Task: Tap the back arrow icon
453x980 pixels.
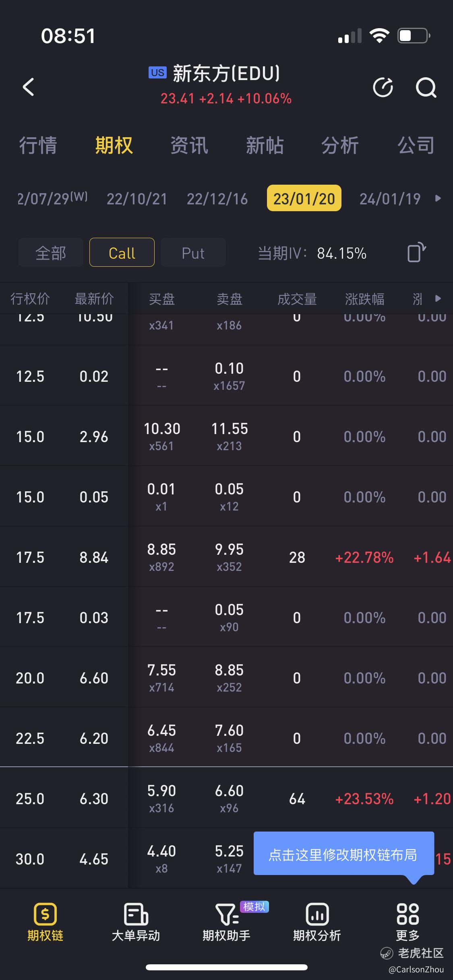Action: 28,87
